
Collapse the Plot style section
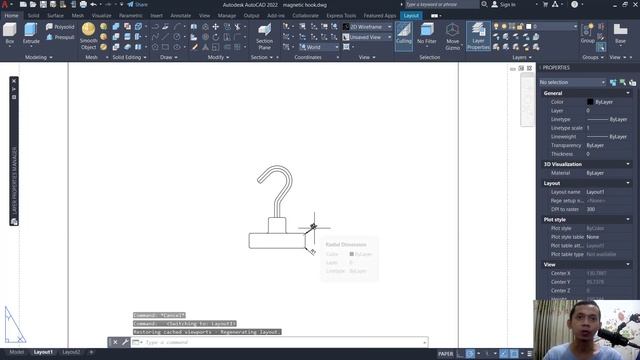tap(628, 220)
